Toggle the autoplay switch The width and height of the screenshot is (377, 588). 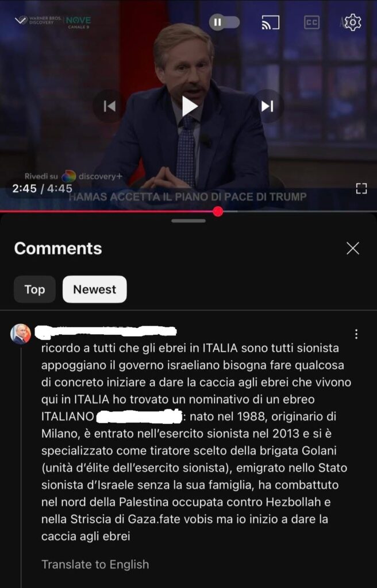click(224, 22)
